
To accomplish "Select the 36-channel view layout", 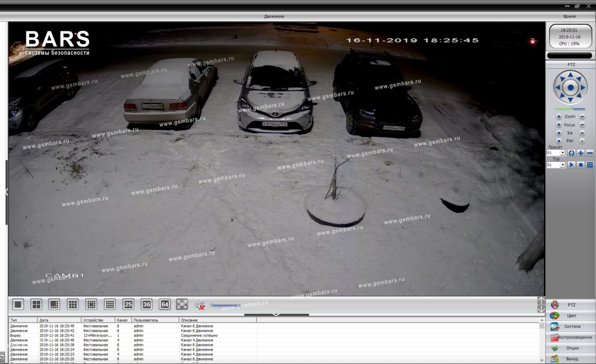I will (147, 304).
